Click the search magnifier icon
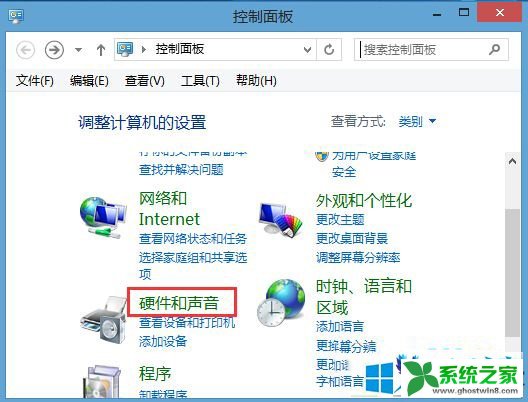Viewport: 528px width, 402px height. click(x=494, y=49)
